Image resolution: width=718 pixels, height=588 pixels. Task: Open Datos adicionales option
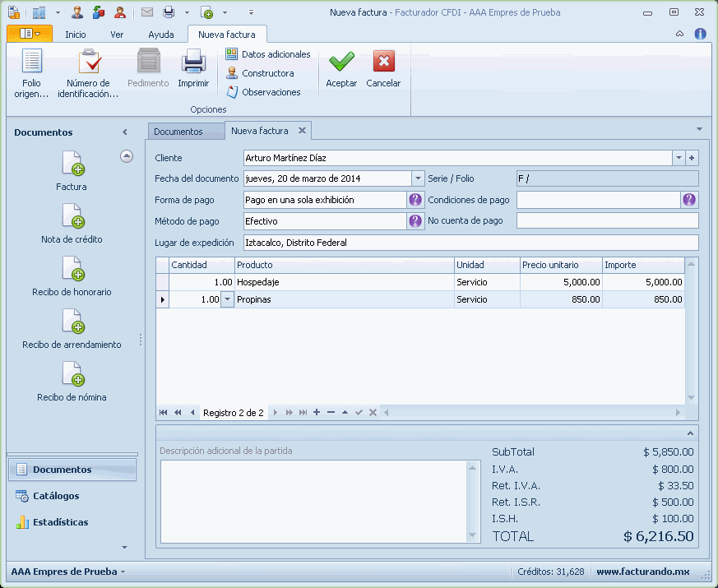click(276, 54)
